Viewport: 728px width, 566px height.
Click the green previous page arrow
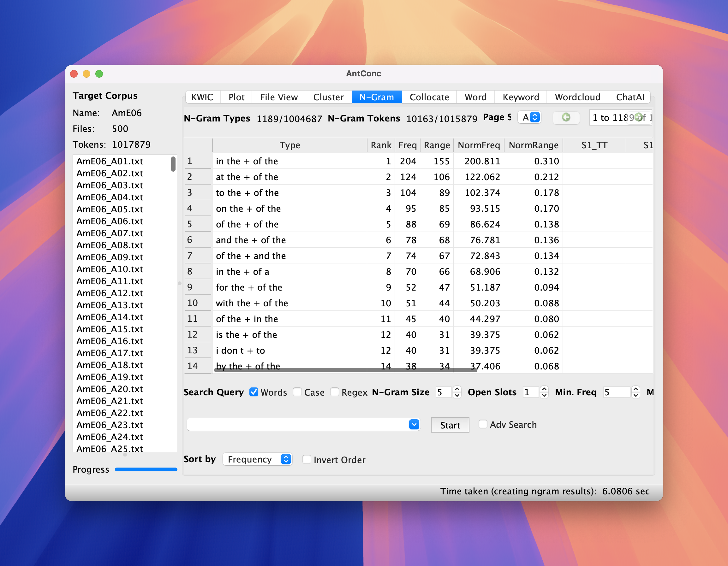566,117
